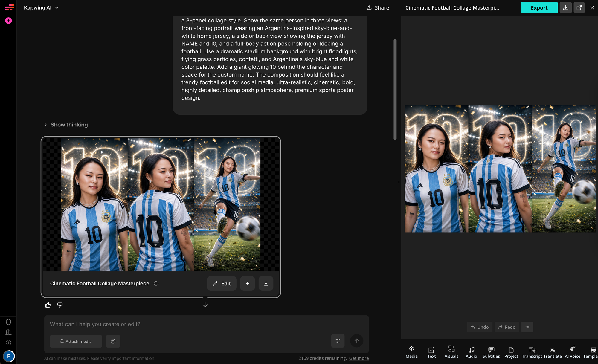Open the Media tab
This screenshot has width=598, height=364.
tap(412, 352)
